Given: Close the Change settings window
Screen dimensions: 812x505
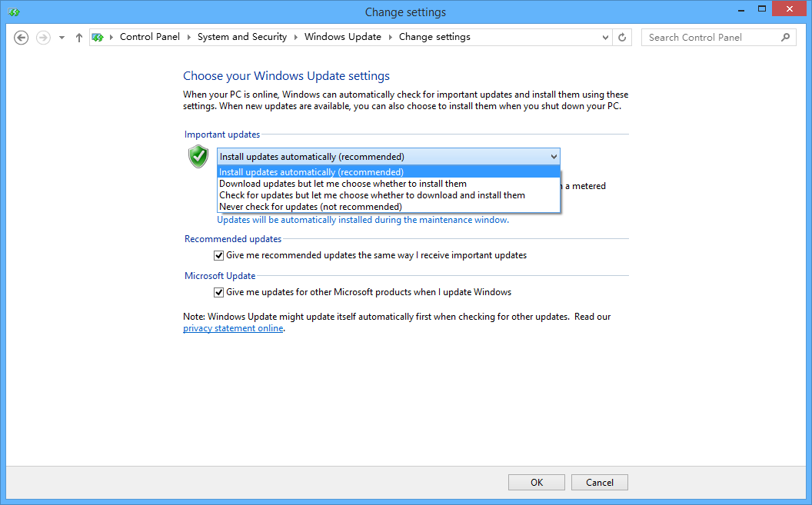Looking at the screenshot, I should coord(789,8).
